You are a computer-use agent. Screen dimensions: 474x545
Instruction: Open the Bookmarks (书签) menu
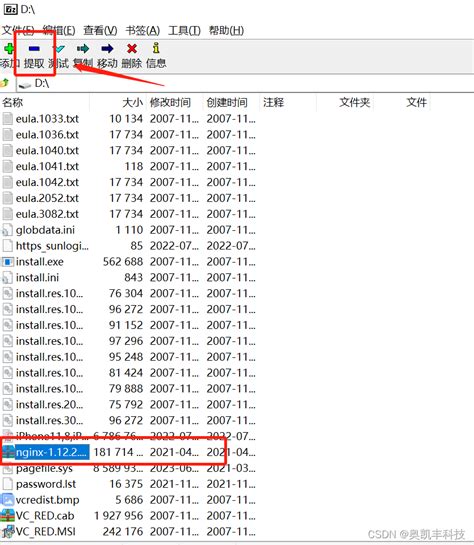click(142, 31)
